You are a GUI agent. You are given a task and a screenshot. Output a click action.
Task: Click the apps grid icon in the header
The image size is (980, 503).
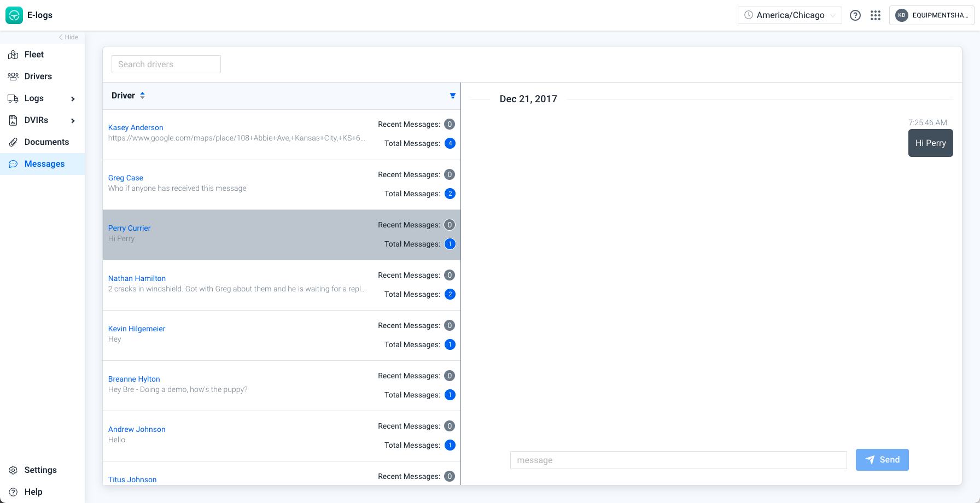tap(876, 15)
